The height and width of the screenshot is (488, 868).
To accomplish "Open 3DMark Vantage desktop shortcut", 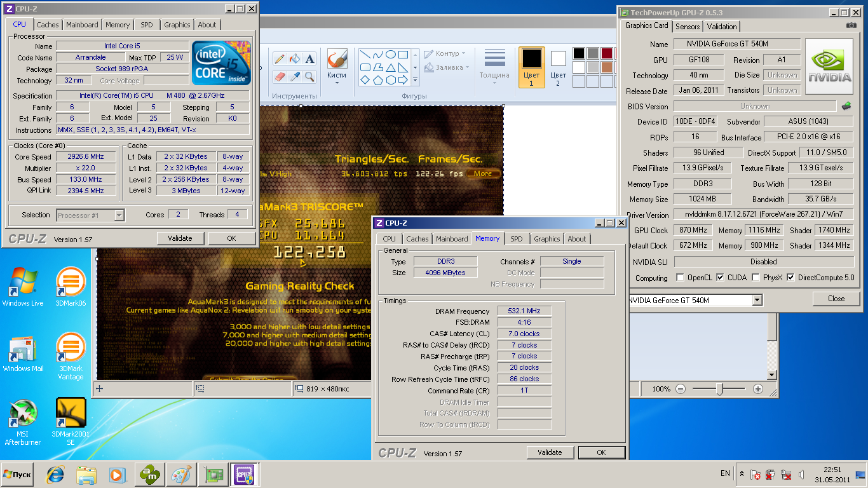I will point(71,356).
